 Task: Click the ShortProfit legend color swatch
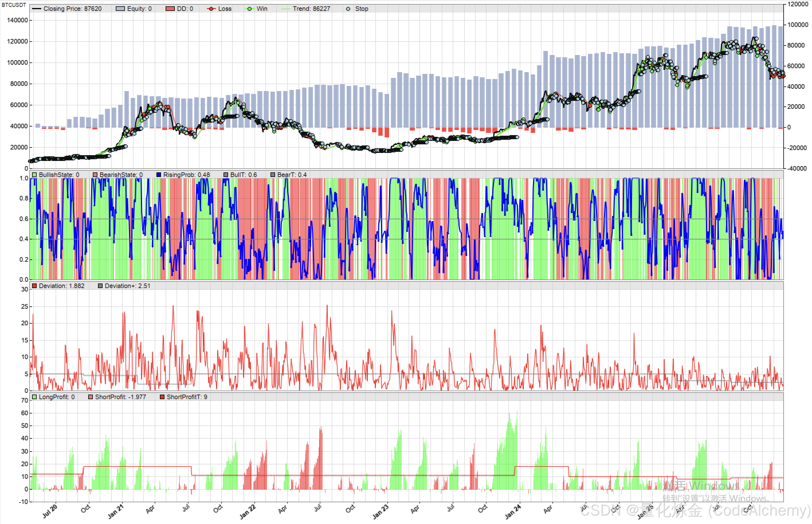[91, 397]
